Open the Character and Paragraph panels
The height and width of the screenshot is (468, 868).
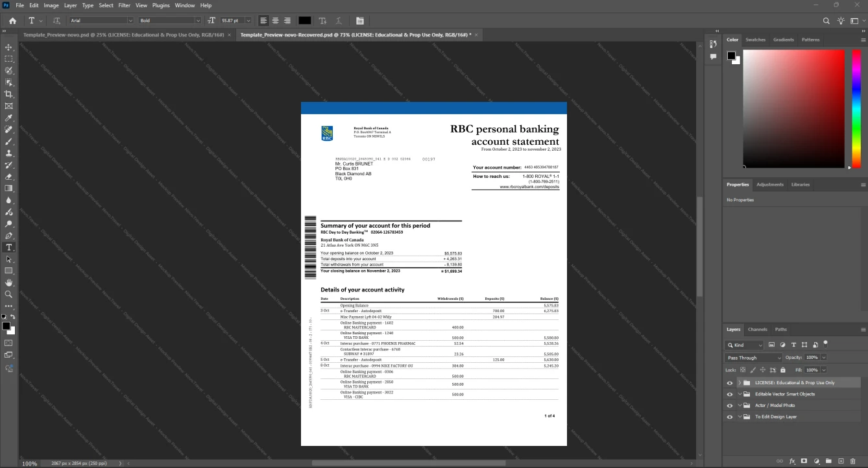360,21
